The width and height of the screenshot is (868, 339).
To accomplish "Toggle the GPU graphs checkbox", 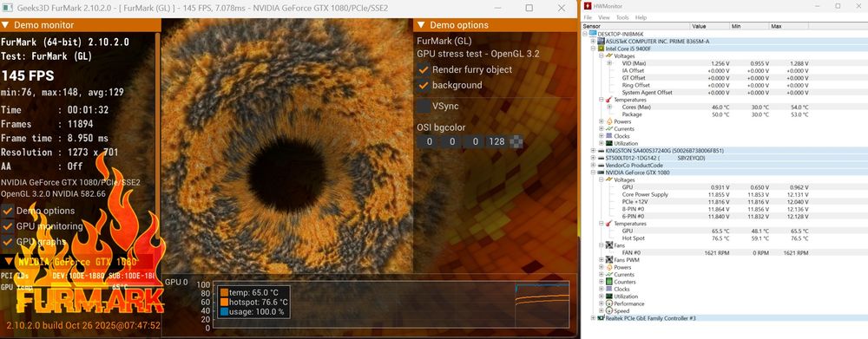I will [8, 242].
